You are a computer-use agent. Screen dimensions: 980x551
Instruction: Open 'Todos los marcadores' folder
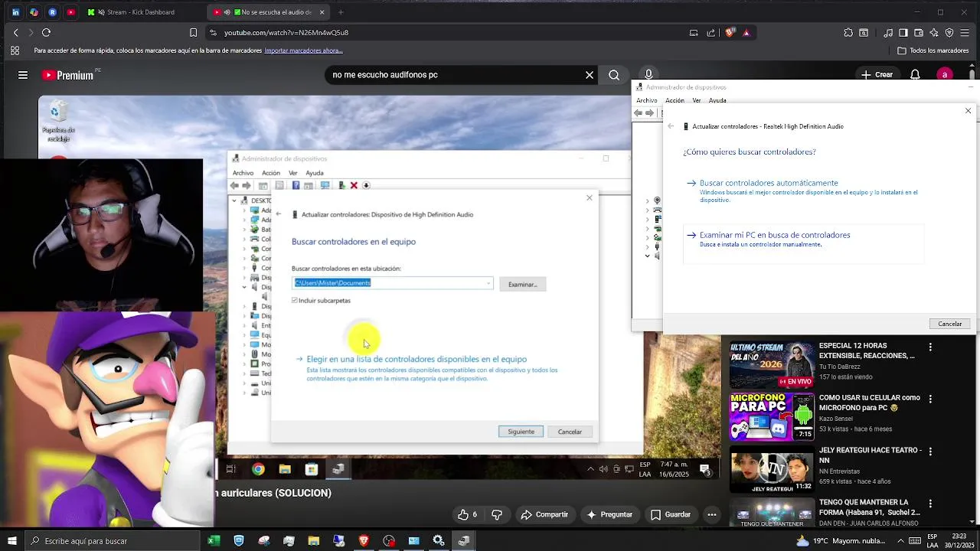tap(933, 51)
